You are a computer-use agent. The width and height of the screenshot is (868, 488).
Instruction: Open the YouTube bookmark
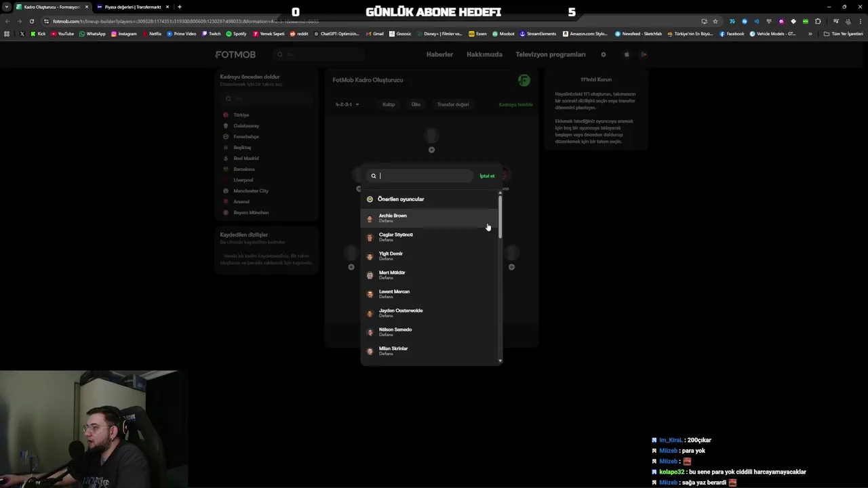click(62, 33)
